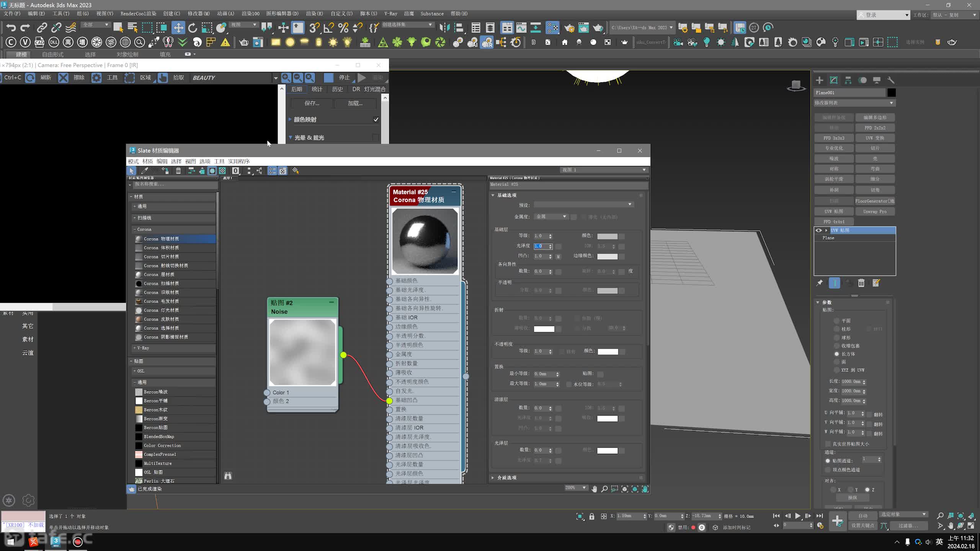Open the 金属度 dropdown in material parameters

tap(551, 217)
